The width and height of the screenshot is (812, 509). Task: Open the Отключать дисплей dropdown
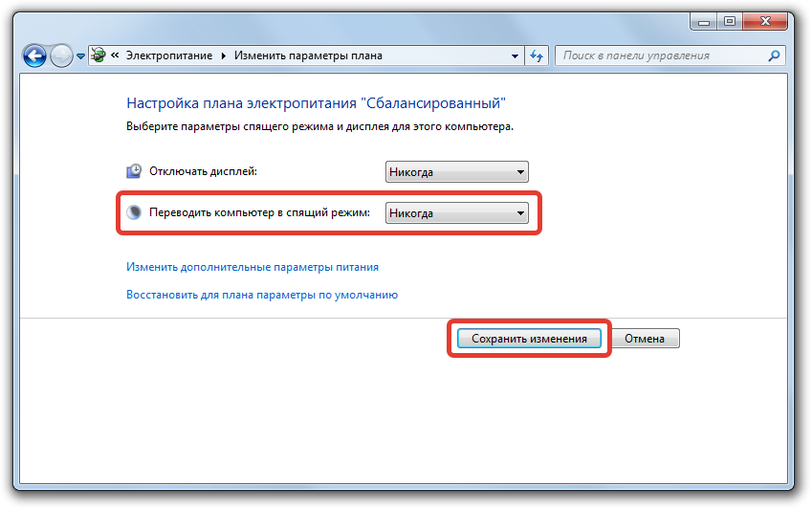point(457,172)
